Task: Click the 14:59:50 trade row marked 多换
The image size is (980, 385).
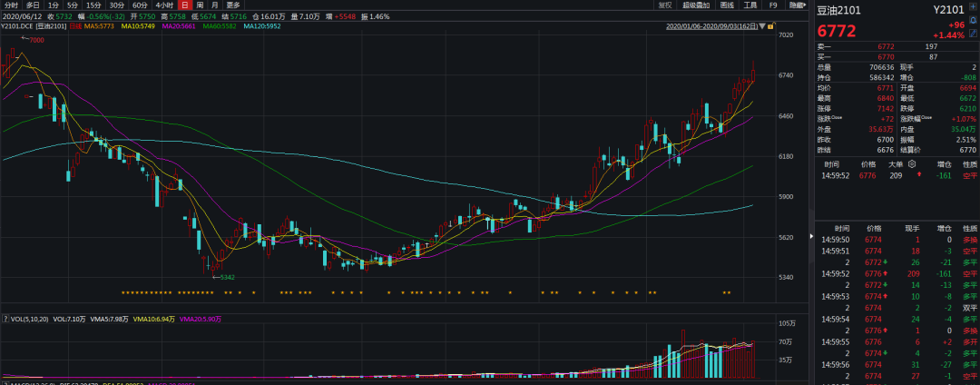Action: [897, 240]
